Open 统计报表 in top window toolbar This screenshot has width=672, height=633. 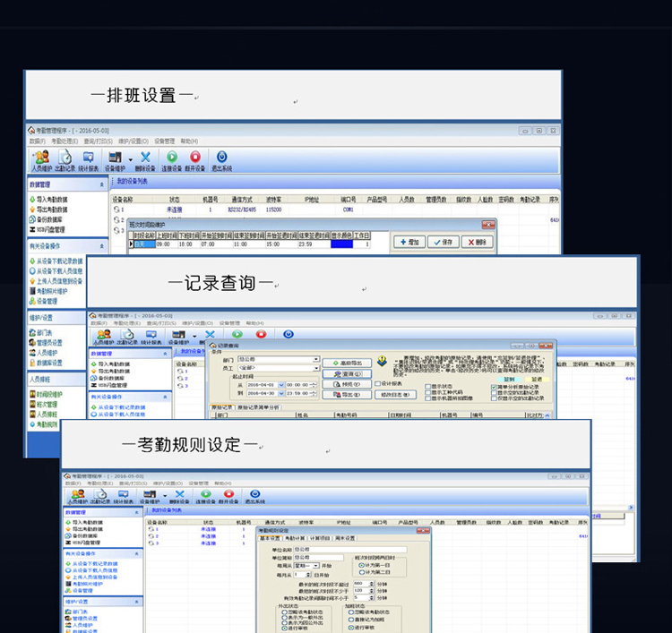[x=89, y=161]
